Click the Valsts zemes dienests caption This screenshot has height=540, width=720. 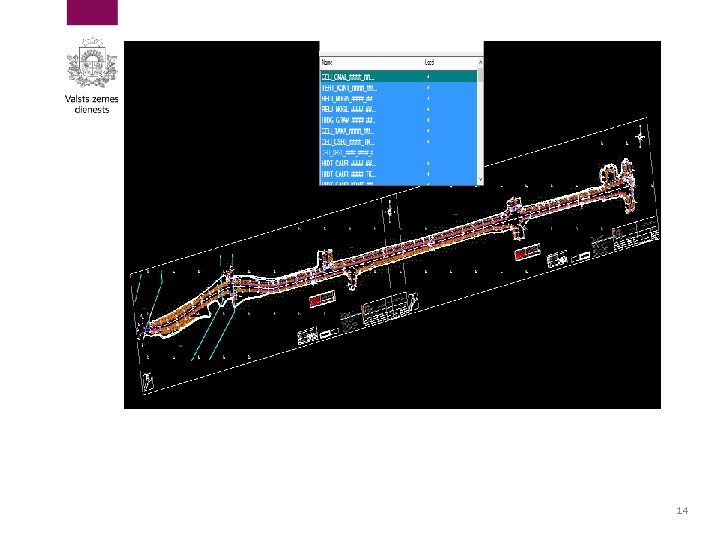point(92,104)
